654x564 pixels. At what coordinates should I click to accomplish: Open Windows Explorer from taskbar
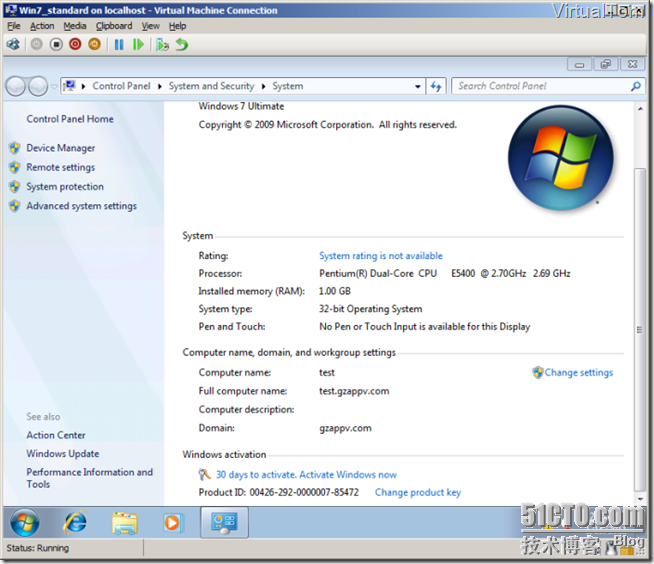tap(124, 523)
